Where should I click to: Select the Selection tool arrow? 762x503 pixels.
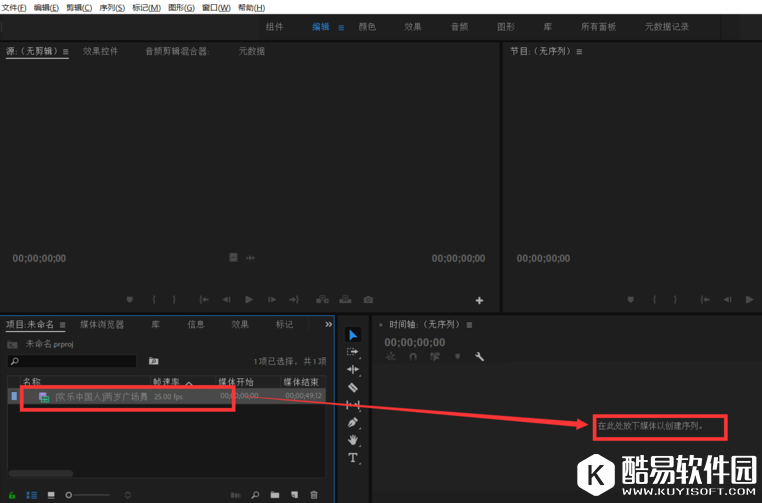coord(353,334)
